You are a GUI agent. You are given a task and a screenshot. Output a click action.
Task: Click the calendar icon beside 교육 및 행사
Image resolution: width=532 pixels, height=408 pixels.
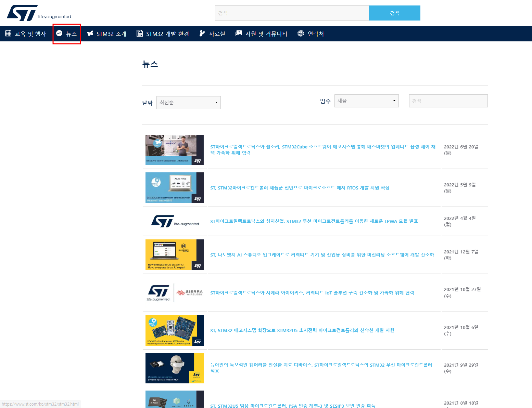click(x=8, y=33)
